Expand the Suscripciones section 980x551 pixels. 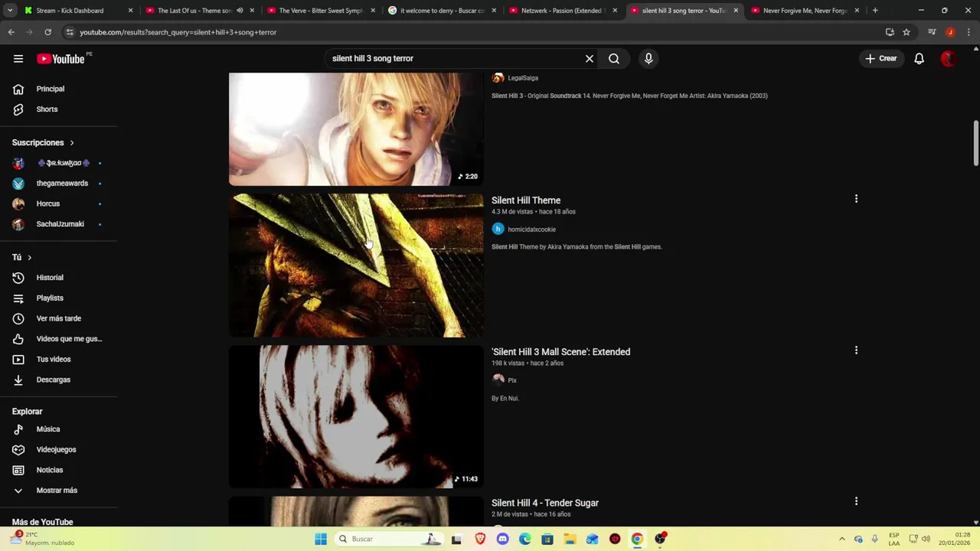pyautogui.click(x=43, y=142)
